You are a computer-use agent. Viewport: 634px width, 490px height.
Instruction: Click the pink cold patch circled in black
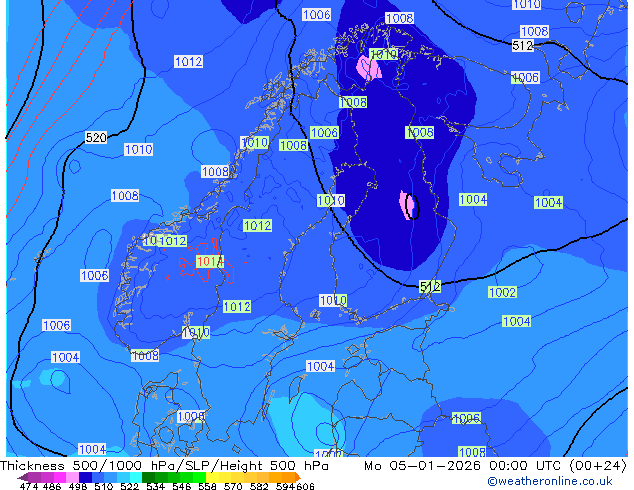[x=409, y=205]
